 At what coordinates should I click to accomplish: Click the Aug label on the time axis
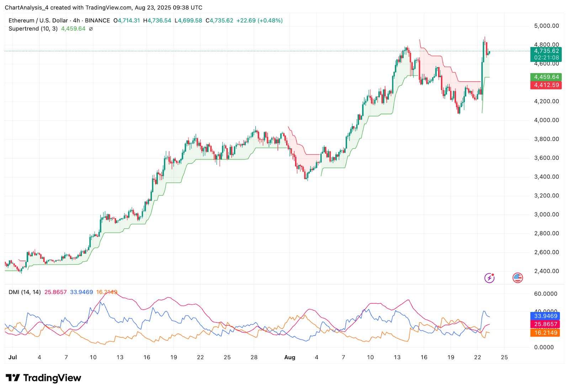click(x=289, y=357)
